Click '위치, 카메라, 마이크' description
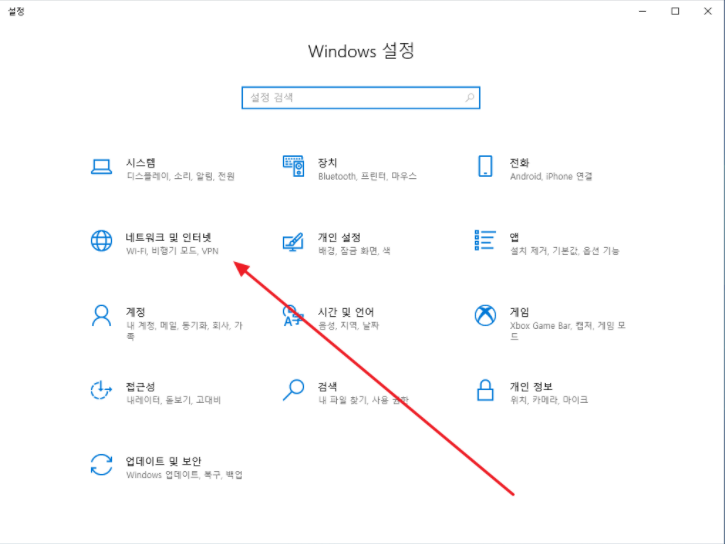725x544 pixels. [549, 400]
